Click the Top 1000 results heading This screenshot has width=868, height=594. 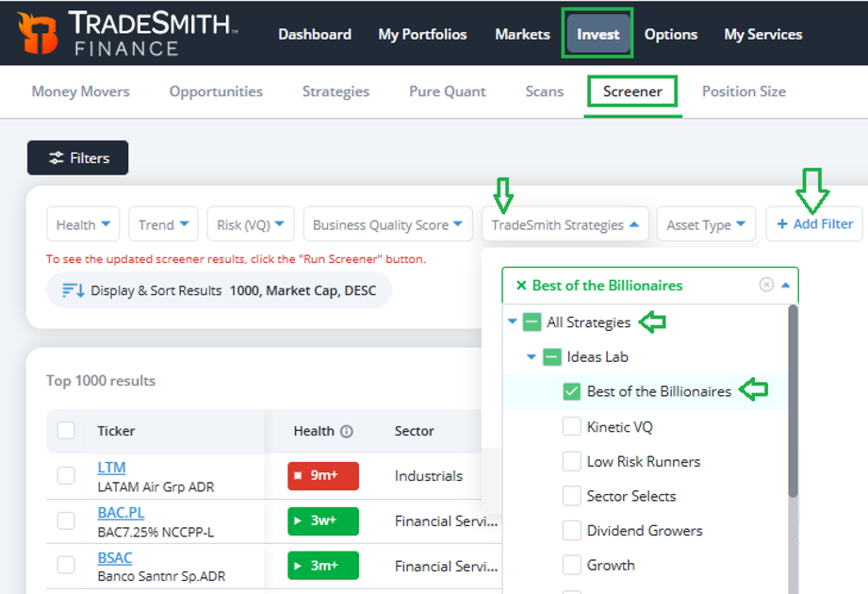[101, 381]
